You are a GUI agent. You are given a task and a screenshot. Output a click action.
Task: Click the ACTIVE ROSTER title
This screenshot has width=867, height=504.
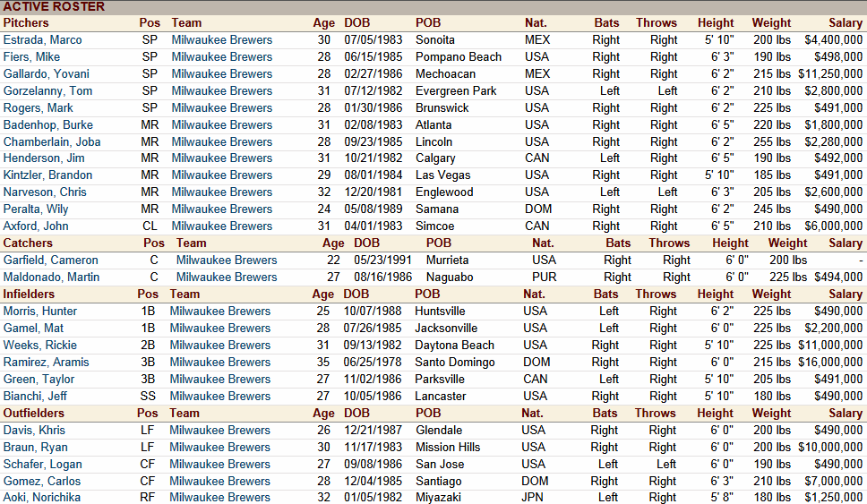tap(54, 6)
